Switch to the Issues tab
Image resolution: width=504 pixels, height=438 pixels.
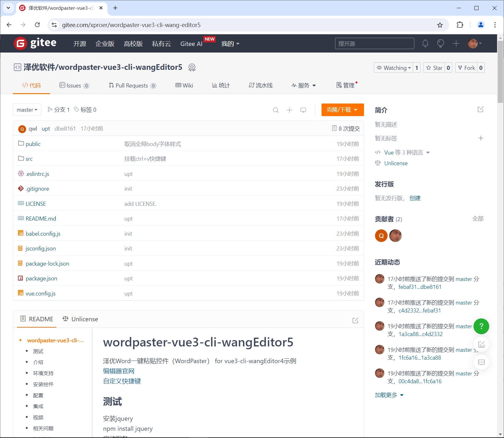(x=74, y=85)
